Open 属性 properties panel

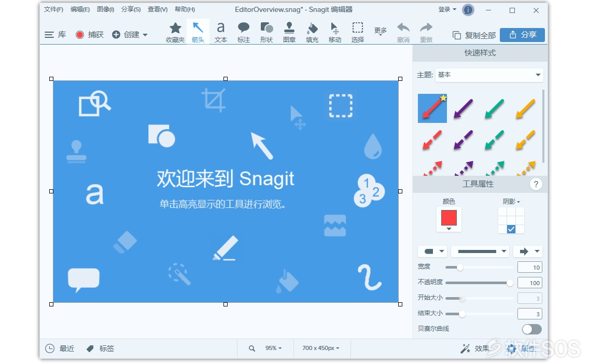pyautogui.click(x=522, y=348)
